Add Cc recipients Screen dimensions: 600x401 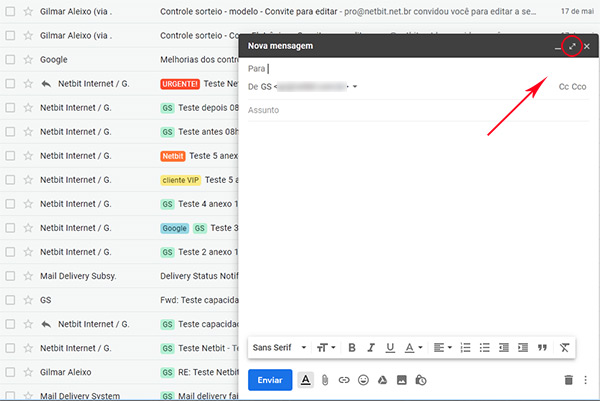point(563,87)
